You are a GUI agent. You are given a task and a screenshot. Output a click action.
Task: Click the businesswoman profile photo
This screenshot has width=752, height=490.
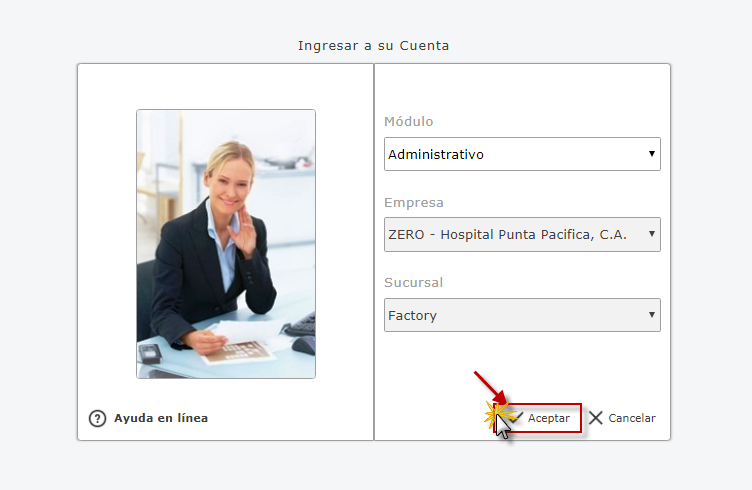click(x=226, y=244)
